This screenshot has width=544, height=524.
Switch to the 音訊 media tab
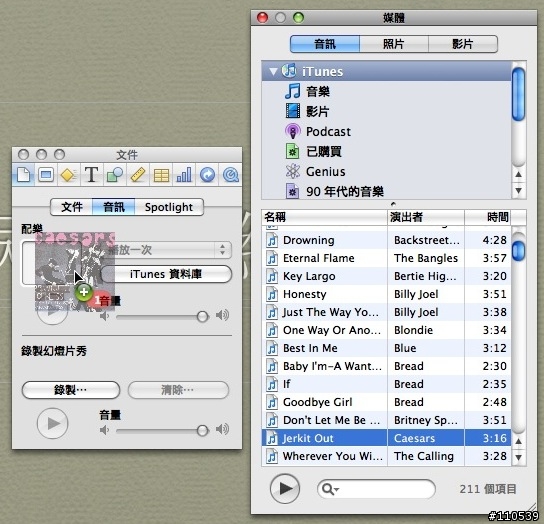tap(325, 44)
